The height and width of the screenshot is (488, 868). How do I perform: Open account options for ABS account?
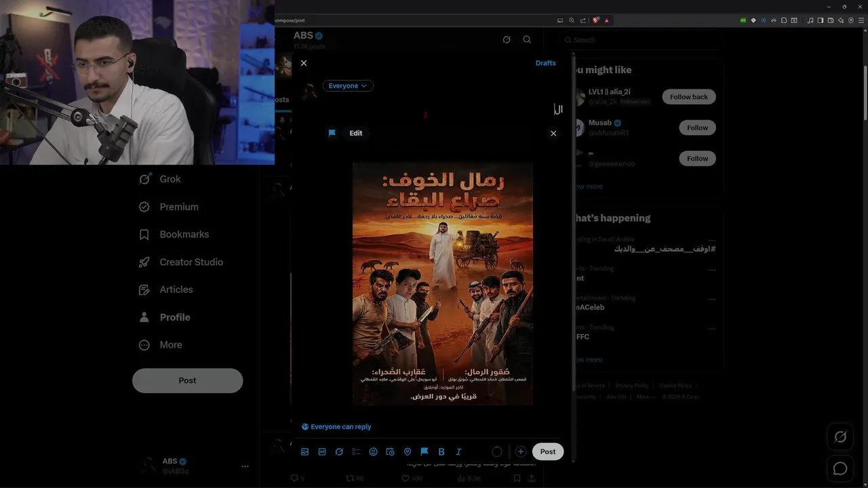245,466
